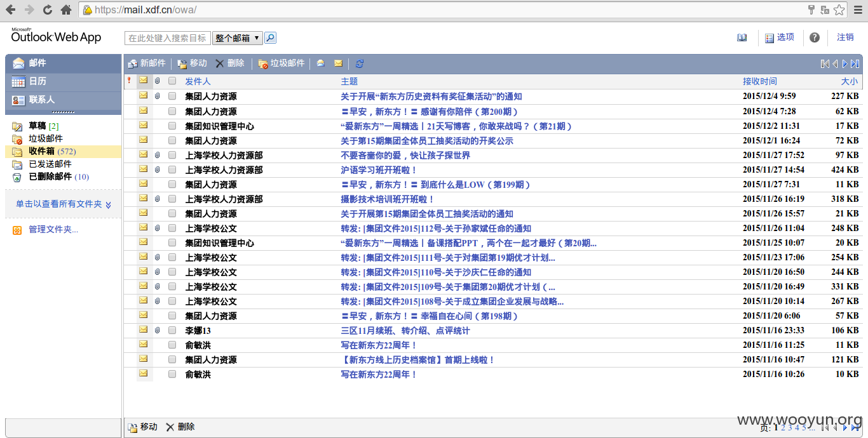Go to previous page using top arrow
This screenshot has height=438, width=868.
point(835,63)
